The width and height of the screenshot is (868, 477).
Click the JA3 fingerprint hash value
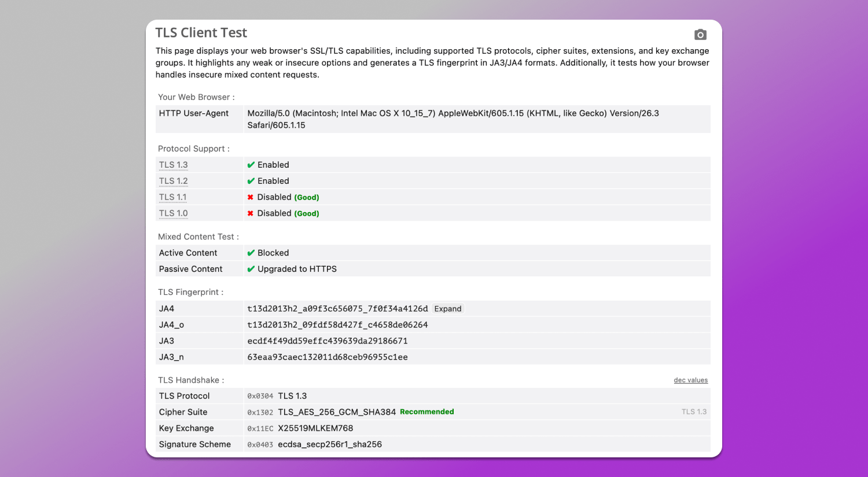click(x=328, y=341)
